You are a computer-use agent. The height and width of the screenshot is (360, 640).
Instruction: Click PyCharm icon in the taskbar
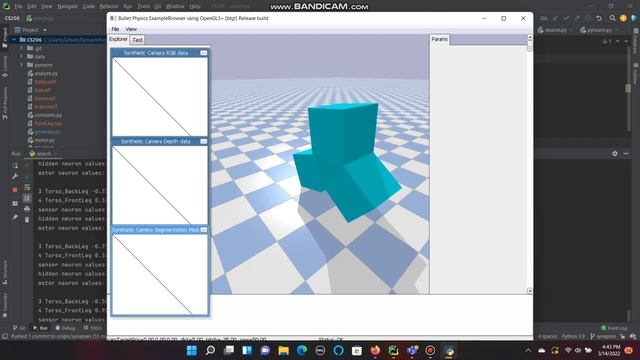coord(393,350)
